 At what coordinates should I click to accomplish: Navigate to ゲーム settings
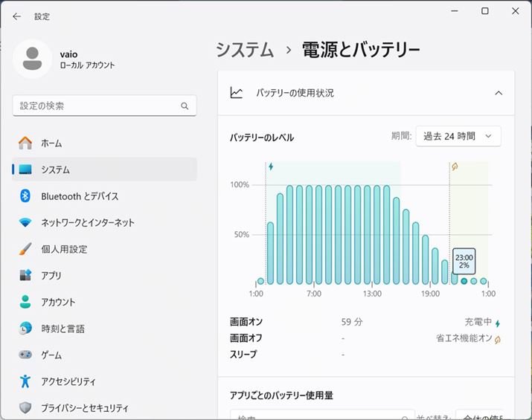tap(51, 355)
